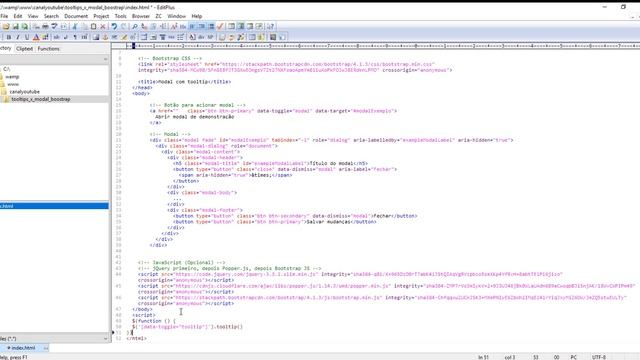This screenshot has height=360, width=640.
Task: Insert anchor link with the anchor icon
Action: (105, 37)
